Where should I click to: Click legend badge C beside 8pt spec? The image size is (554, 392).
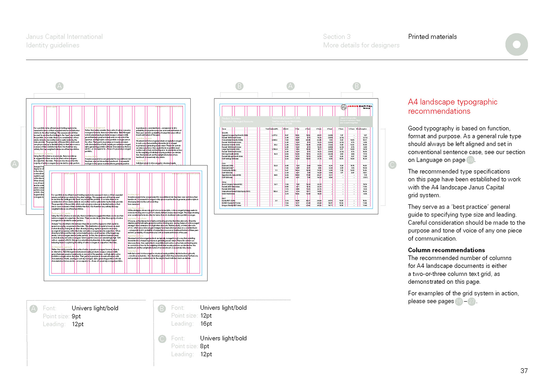tap(162, 339)
